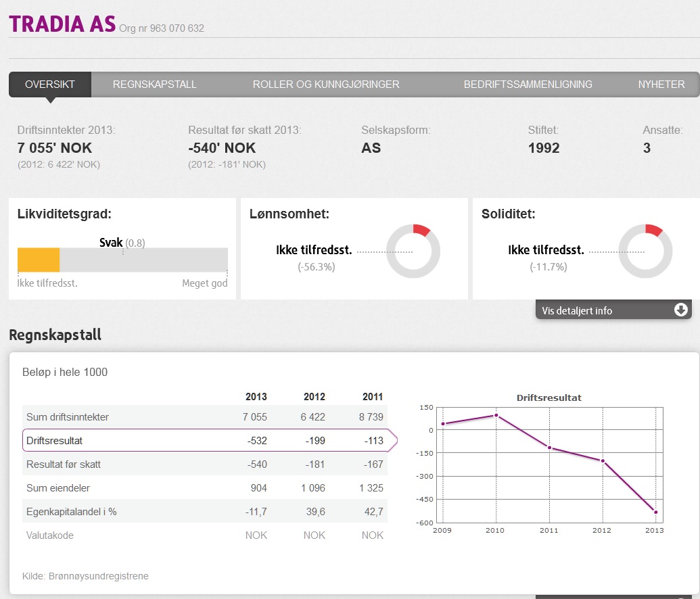Click the 2012 data point on the chart
Screen dimensions: 700x599
pos(603,460)
